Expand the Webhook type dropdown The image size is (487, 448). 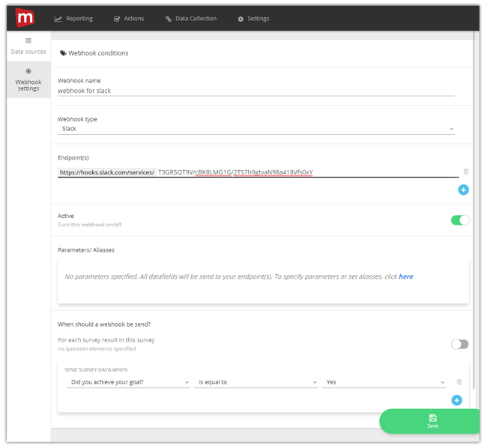tap(256, 129)
